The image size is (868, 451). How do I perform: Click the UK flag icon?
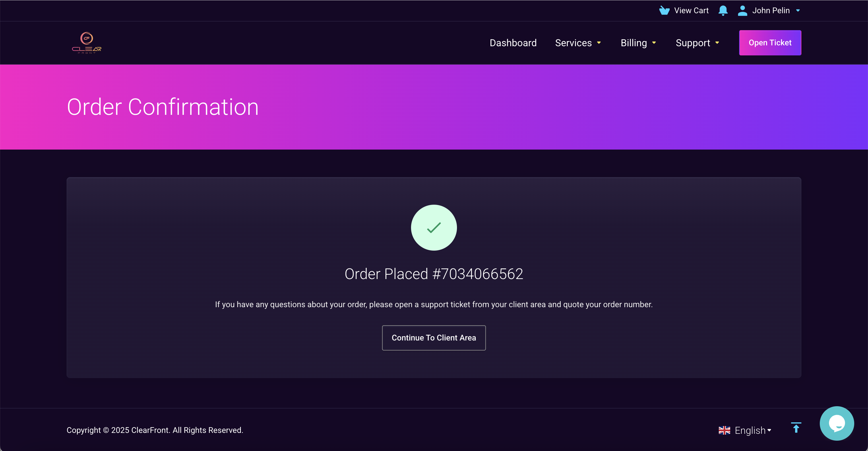pos(724,430)
